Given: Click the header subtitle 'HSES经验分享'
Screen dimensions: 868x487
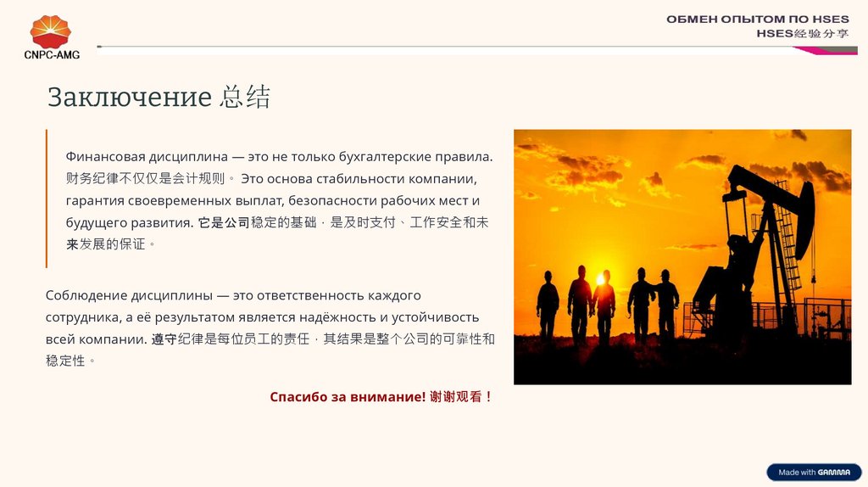Looking at the screenshot, I should tap(803, 34).
